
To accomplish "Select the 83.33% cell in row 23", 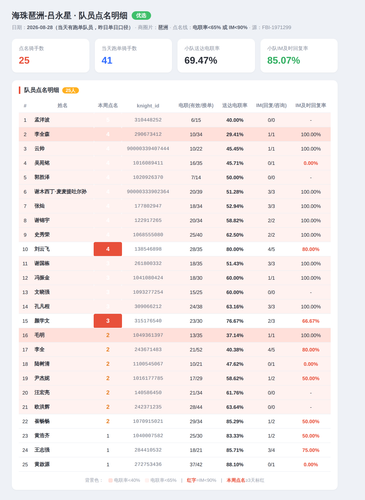I will (x=235, y=436).
